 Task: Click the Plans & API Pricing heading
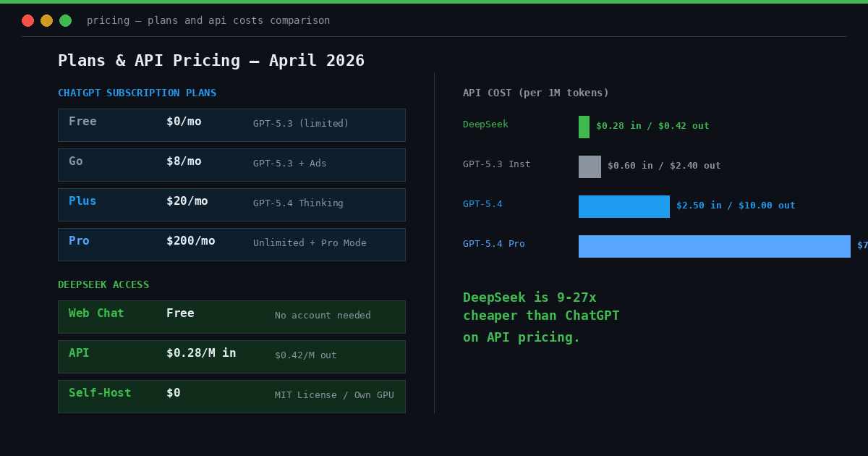(x=211, y=60)
